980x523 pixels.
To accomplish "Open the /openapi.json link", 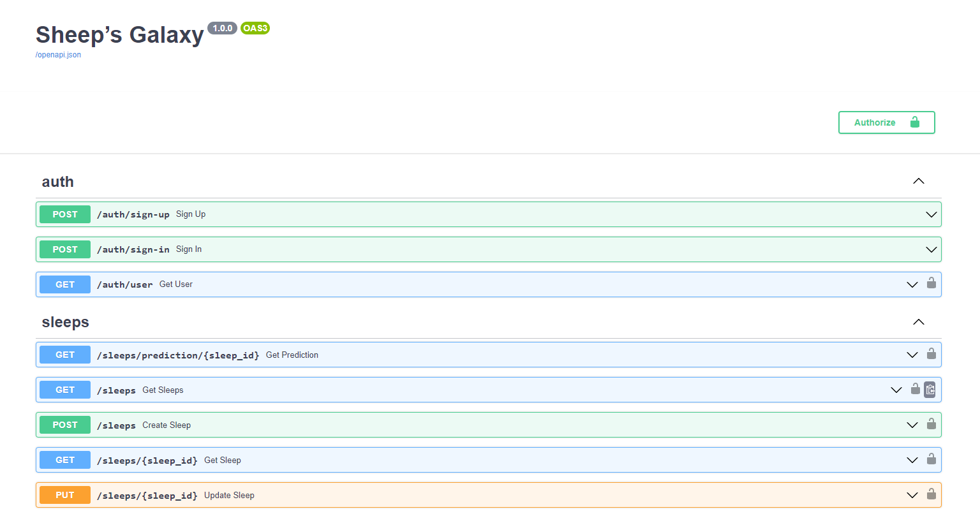I will click(58, 55).
